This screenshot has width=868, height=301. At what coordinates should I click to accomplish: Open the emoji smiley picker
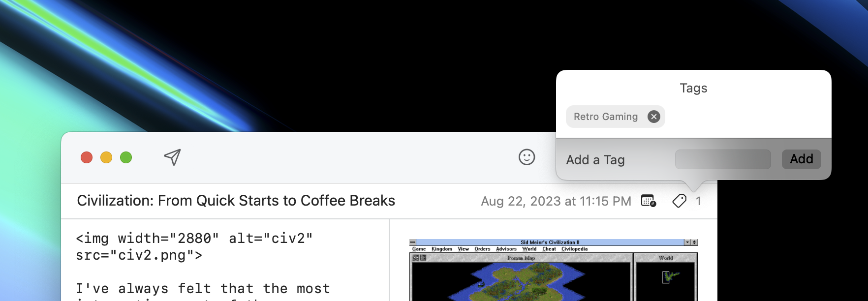coord(527,157)
